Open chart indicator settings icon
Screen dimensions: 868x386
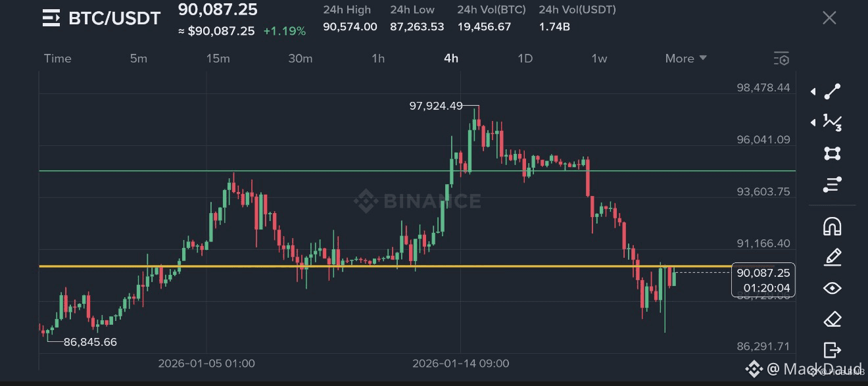pyautogui.click(x=781, y=59)
